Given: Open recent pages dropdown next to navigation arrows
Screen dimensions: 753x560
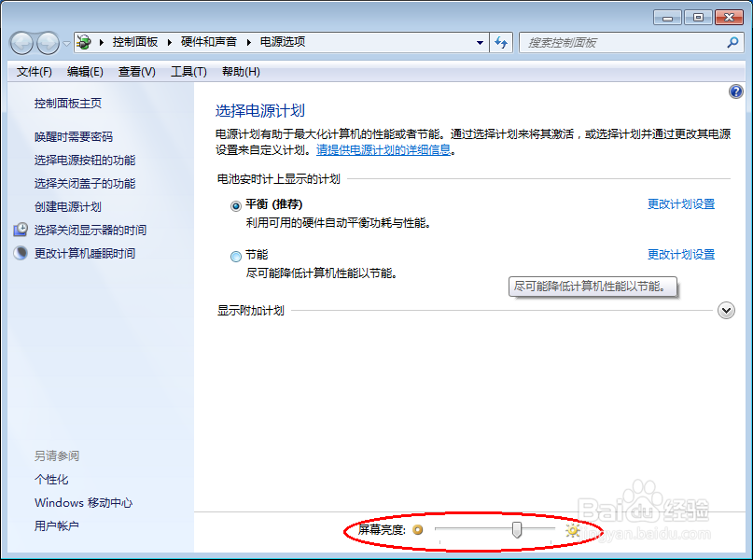Looking at the screenshot, I should 66,43.
